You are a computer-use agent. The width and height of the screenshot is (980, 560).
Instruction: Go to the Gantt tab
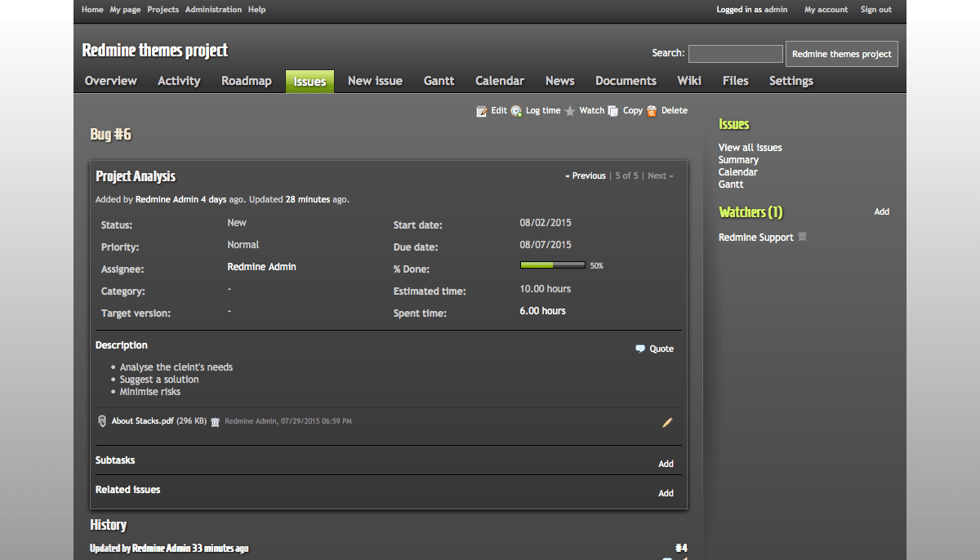click(439, 81)
